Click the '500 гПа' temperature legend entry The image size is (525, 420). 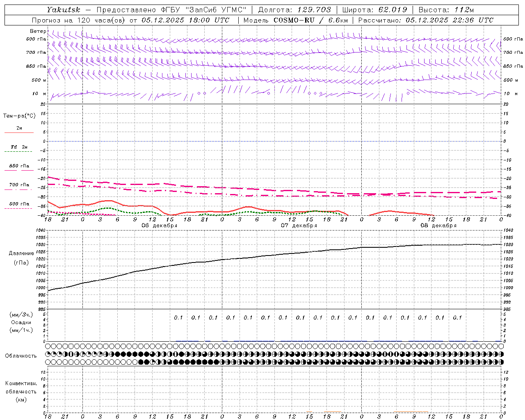coord(19,204)
